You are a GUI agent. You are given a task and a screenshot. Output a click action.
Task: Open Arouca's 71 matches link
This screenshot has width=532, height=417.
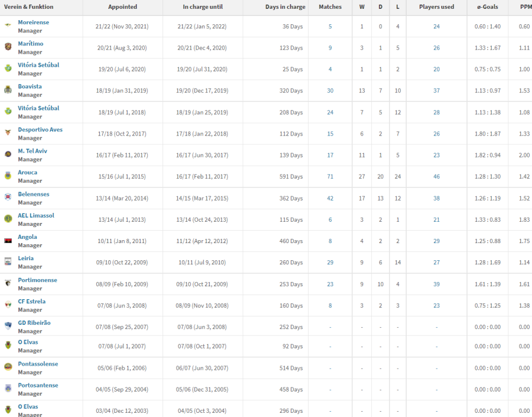[x=330, y=177]
